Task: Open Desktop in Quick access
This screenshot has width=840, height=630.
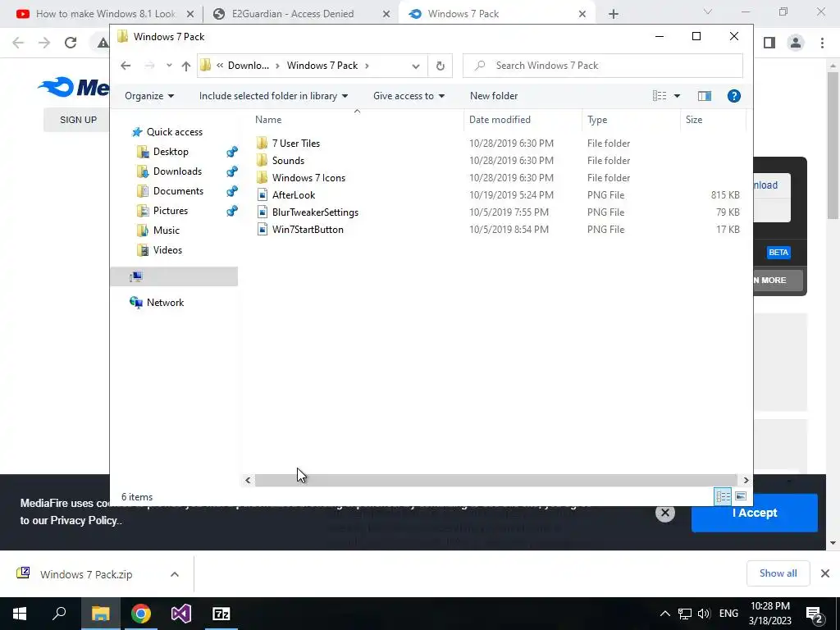Action: click(171, 152)
